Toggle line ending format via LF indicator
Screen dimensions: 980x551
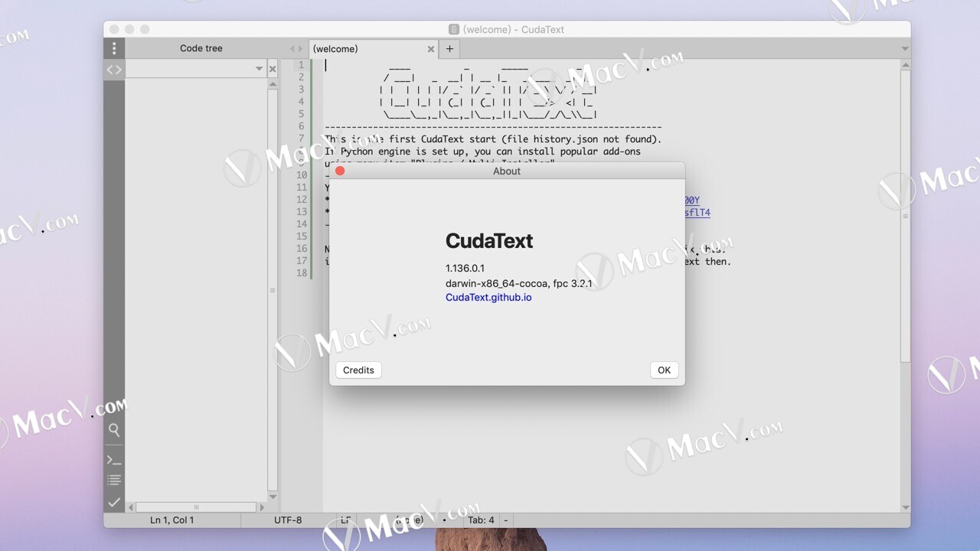(346, 520)
